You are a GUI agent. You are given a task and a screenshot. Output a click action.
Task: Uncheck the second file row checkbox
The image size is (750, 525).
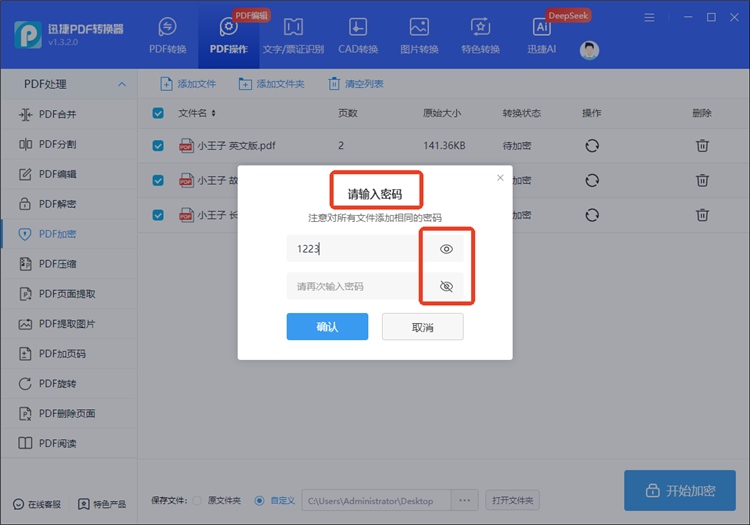pos(158,180)
